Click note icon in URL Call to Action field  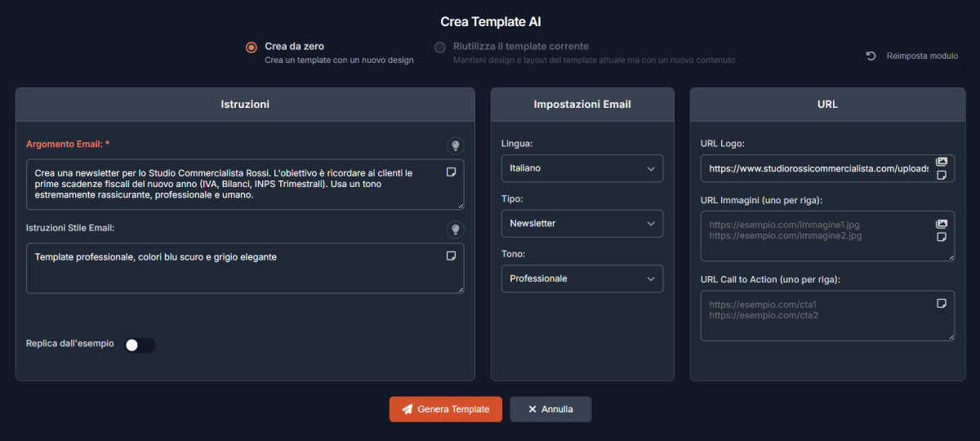click(x=942, y=303)
